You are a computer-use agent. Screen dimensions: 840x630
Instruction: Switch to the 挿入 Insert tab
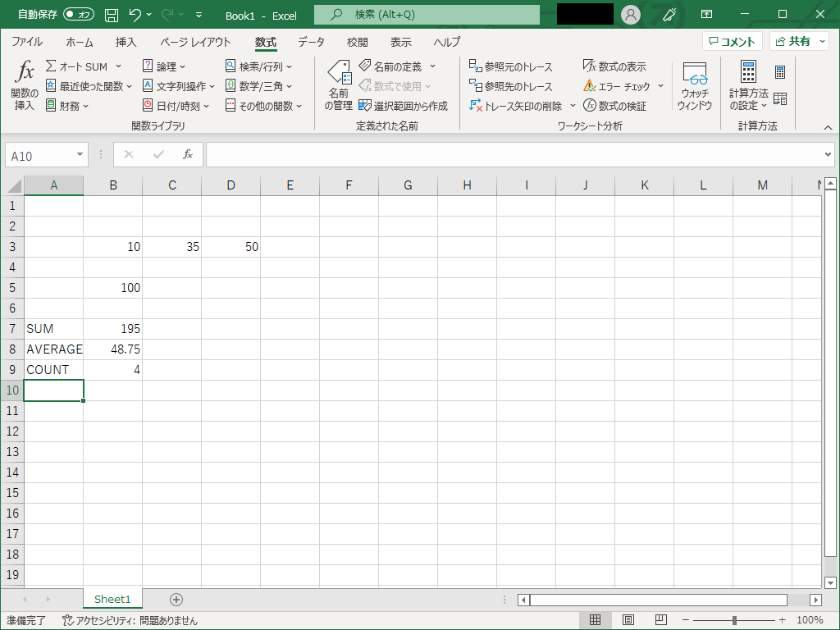tap(126, 42)
